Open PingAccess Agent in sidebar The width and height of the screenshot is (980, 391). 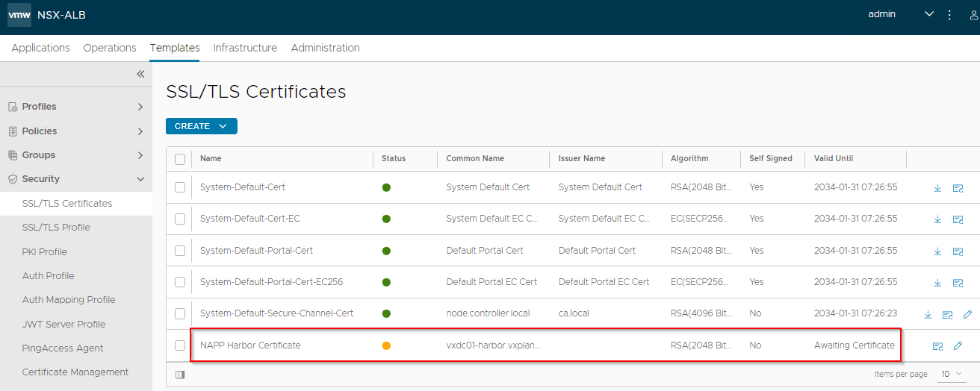75,348
